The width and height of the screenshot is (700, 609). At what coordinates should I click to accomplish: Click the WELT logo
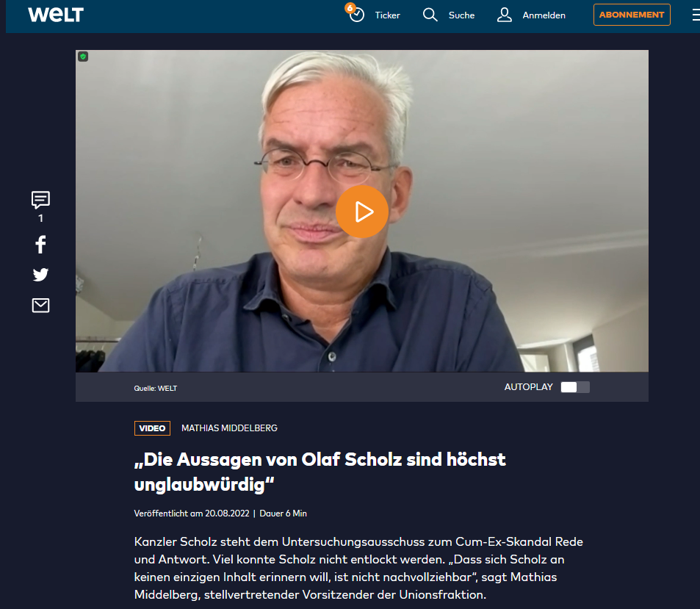point(56,15)
